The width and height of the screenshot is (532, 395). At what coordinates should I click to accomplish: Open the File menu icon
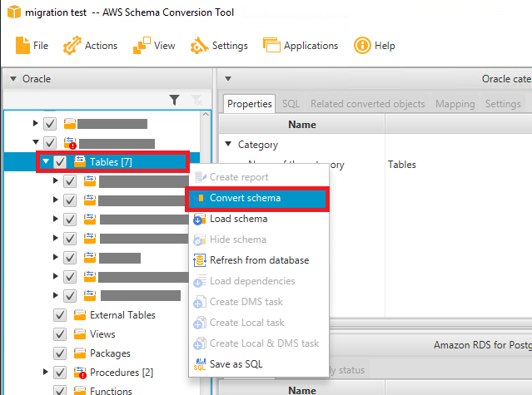tap(22, 46)
